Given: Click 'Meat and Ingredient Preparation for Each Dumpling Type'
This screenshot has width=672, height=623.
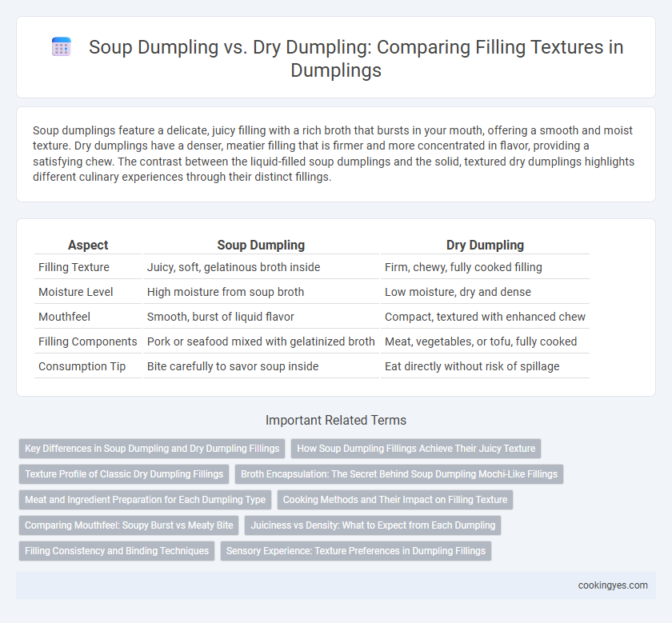Looking at the screenshot, I should click(145, 500).
